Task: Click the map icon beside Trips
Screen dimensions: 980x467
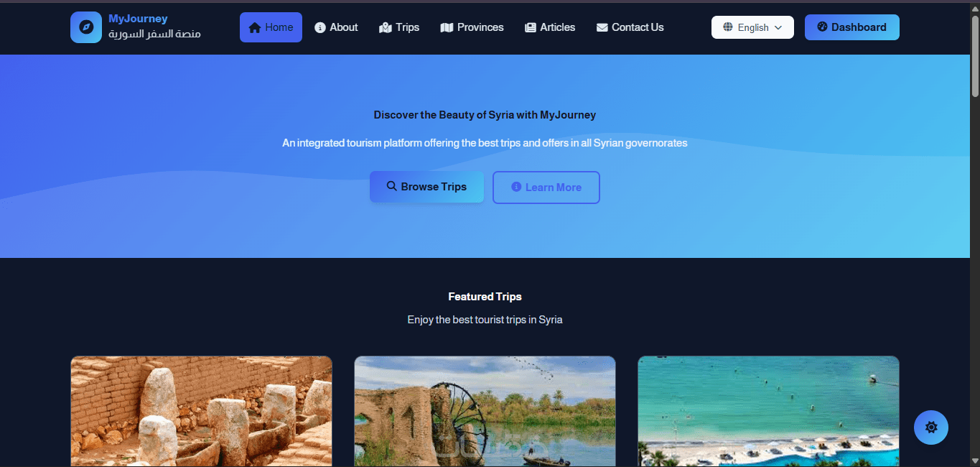Action: click(386, 27)
